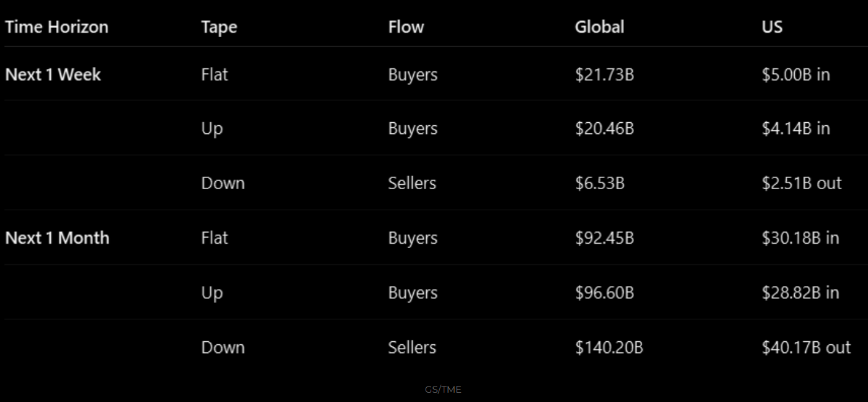Click the GS/TME source label

pyautogui.click(x=443, y=390)
